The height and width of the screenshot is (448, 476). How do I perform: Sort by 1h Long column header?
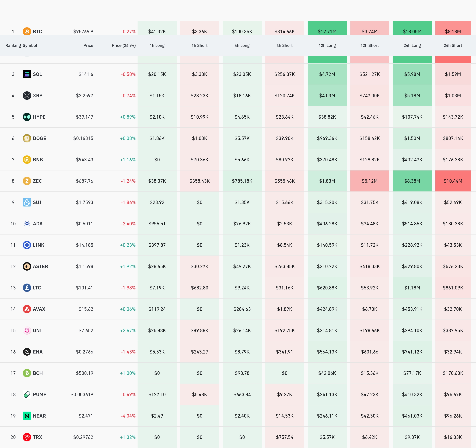click(157, 45)
